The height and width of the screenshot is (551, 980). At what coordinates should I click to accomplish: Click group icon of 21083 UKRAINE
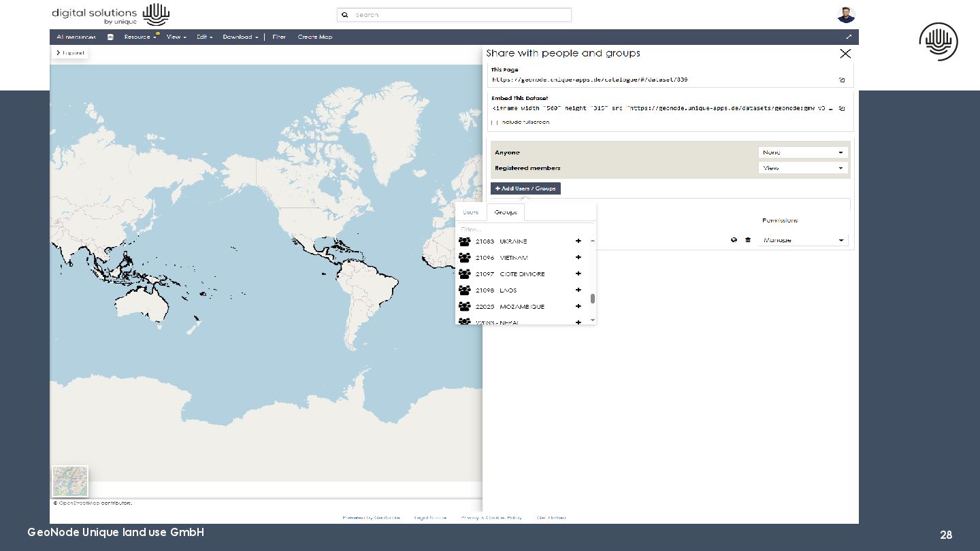[465, 241]
